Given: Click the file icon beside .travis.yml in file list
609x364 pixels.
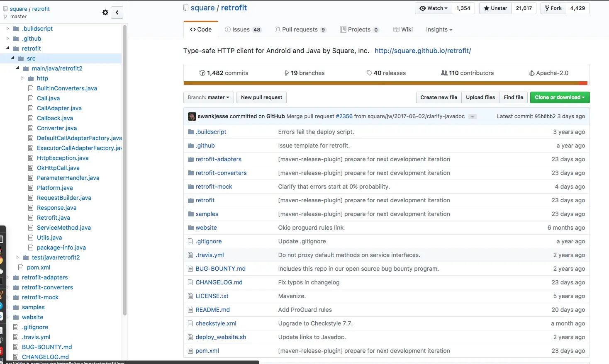Looking at the screenshot, I should (x=191, y=255).
